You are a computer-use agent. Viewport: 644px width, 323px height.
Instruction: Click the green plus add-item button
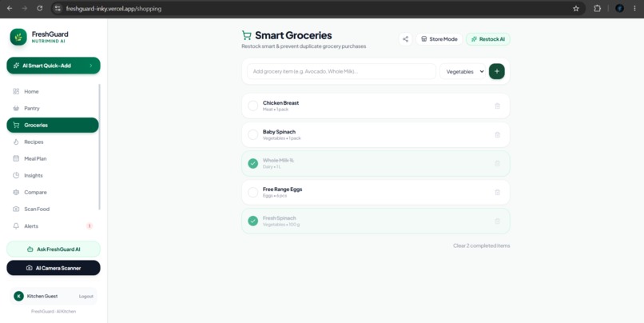[x=496, y=71]
